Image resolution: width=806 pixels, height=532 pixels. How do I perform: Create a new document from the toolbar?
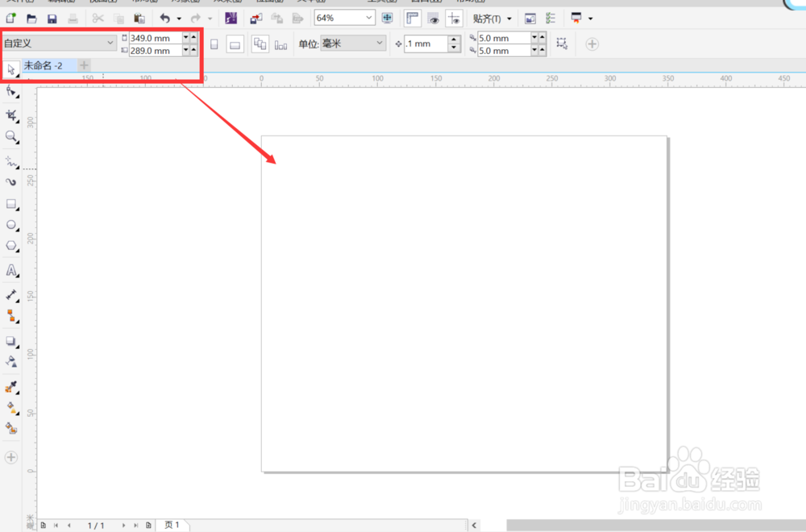pos(10,19)
